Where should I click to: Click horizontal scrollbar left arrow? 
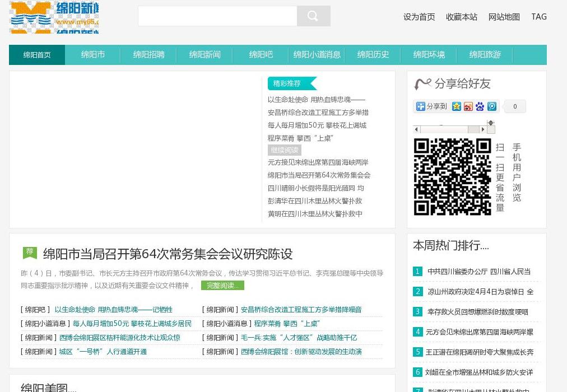pos(417,129)
